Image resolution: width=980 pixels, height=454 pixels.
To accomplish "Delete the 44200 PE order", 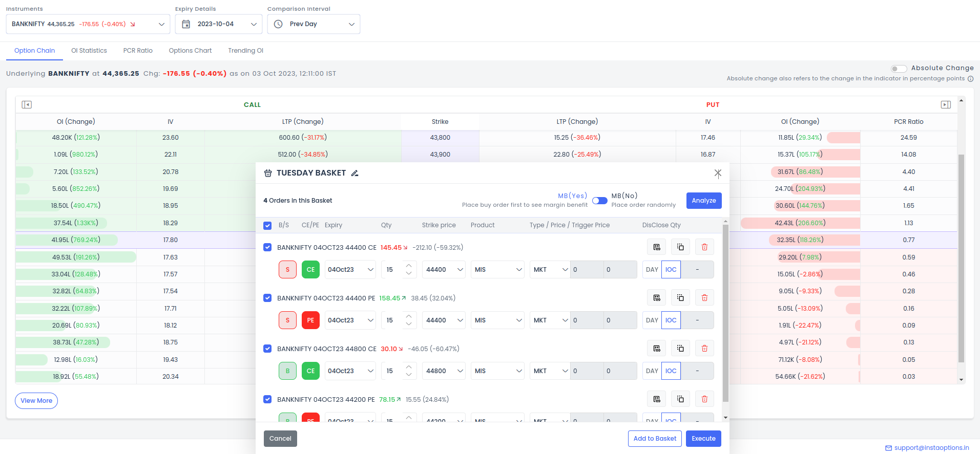I will 704,399.
